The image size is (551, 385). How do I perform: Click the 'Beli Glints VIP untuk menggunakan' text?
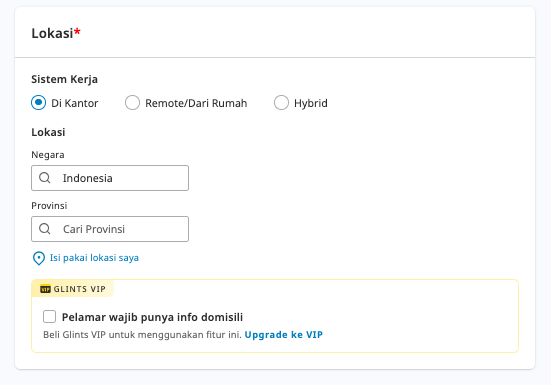point(122,335)
